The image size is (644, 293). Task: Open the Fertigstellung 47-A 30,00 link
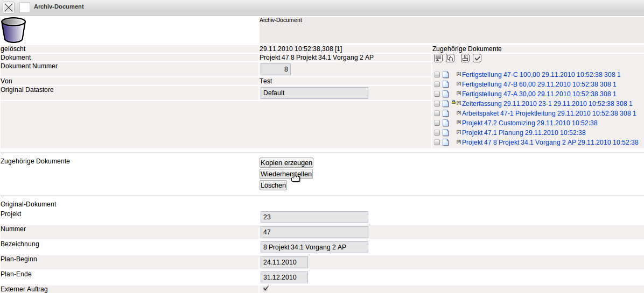(539, 94)
